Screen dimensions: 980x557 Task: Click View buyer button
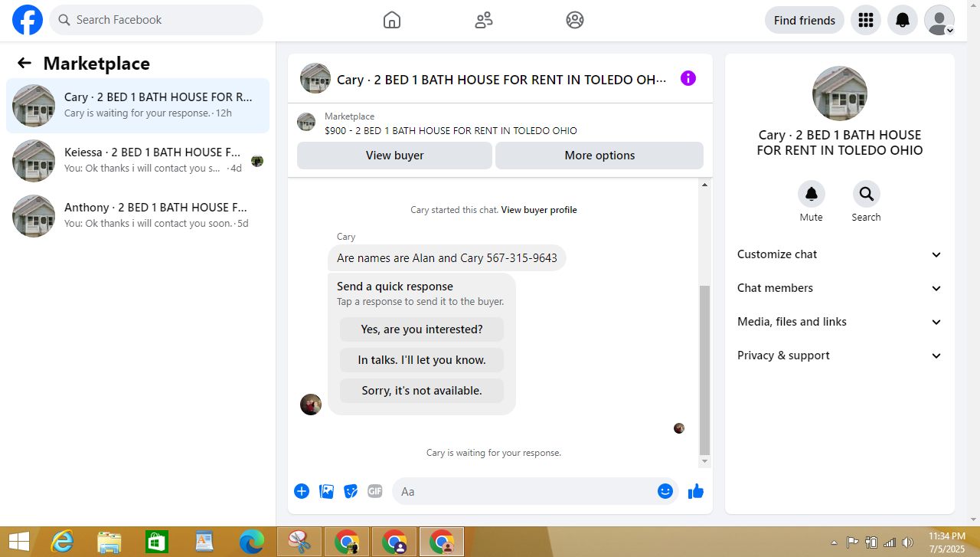pos(394,155)
